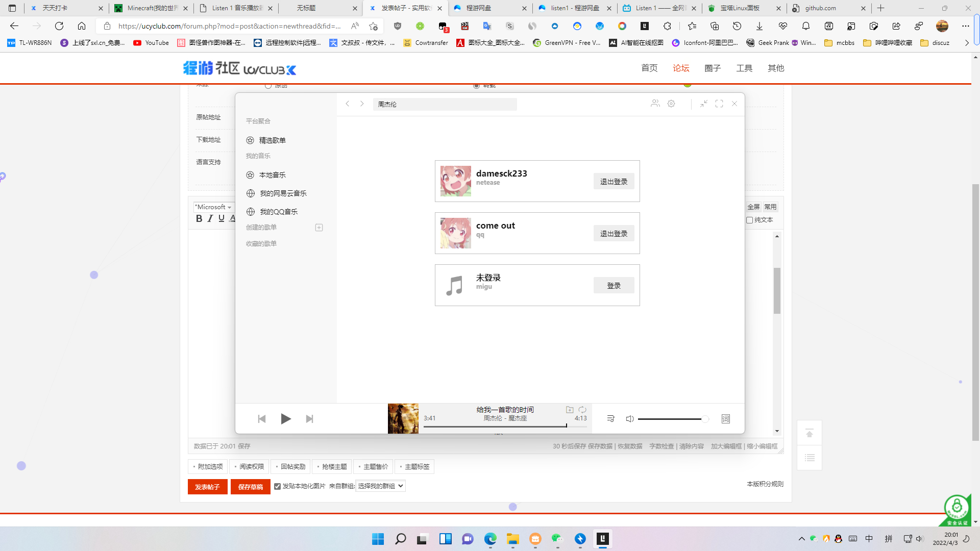Open the 首页 site menu

point(649,68)
